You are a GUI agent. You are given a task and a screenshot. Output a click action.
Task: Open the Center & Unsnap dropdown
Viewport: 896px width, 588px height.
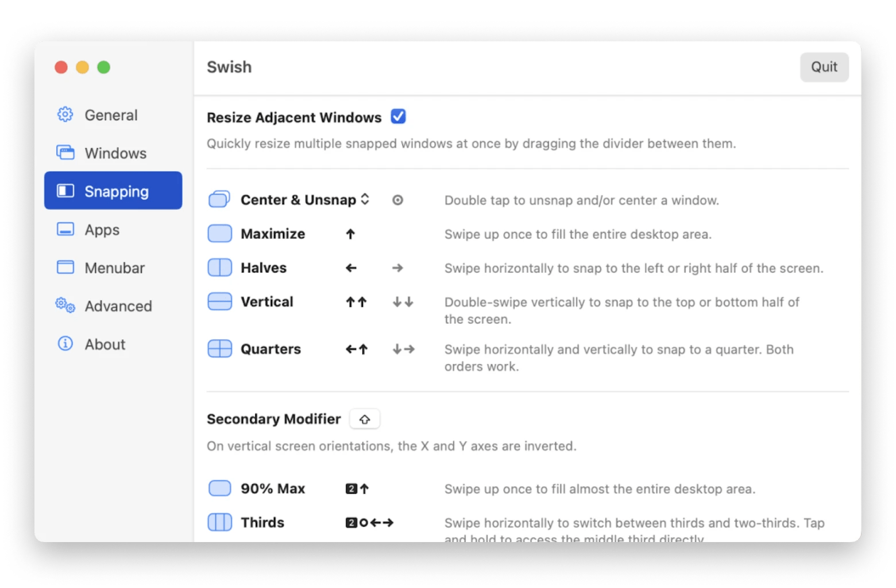[x=365, y=199]
